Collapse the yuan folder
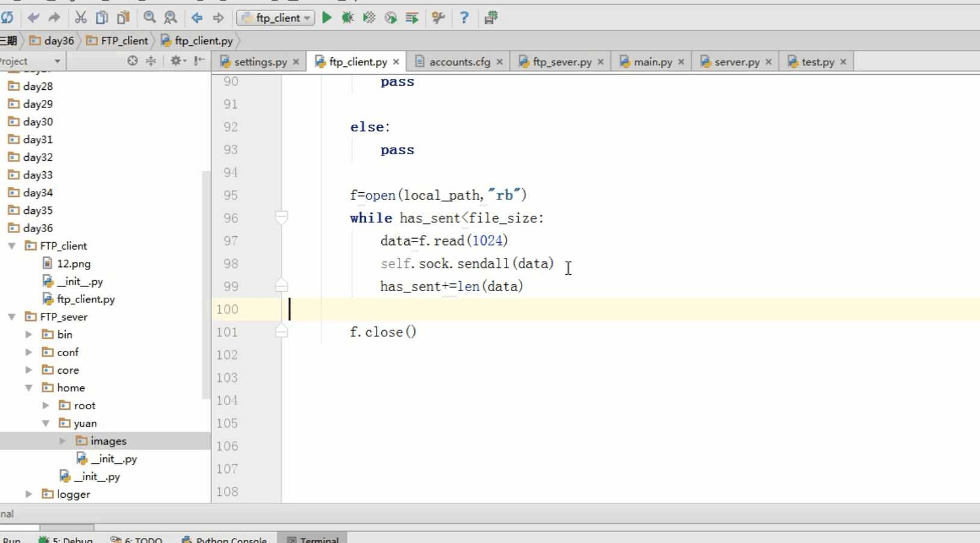The height and width of the screenshot is (543, 980). pyautogui.click(x=45, y=423)
